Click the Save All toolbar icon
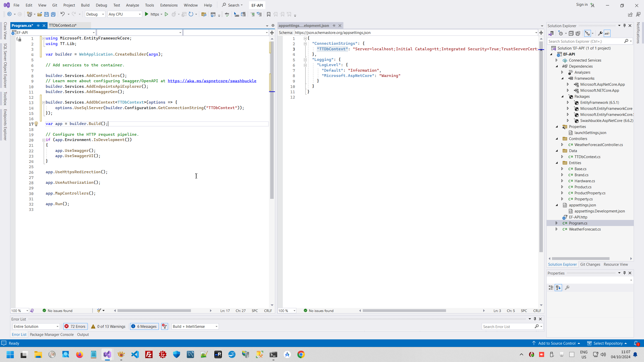 click(x=53, y=14)
